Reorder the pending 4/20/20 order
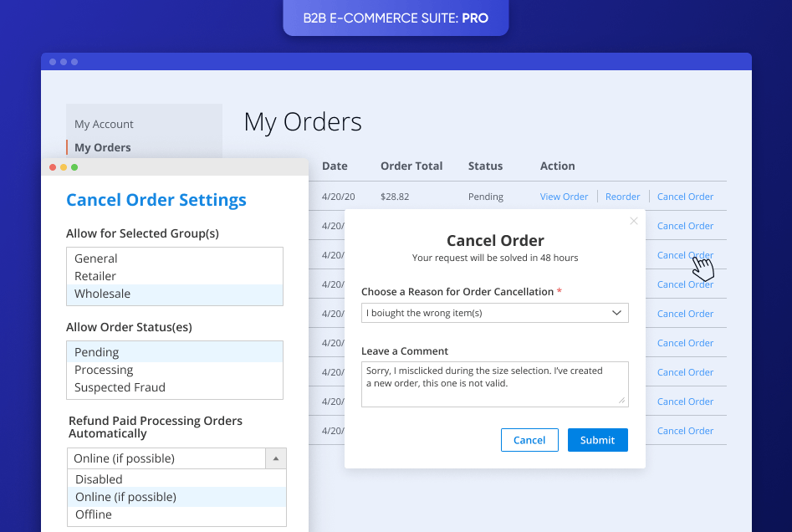The image size is (792, 532). [x=622, y=196]
